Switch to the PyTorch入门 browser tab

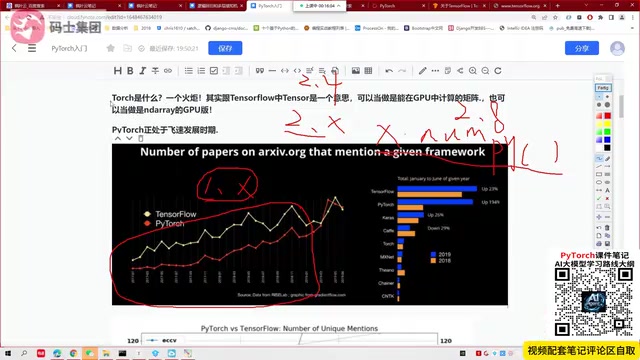pos(269,6)
